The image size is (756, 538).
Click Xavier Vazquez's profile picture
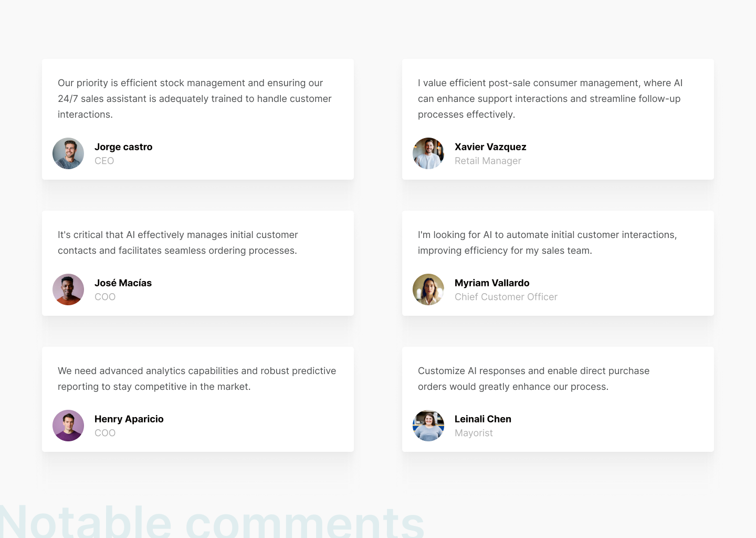(x=428, y=153)
